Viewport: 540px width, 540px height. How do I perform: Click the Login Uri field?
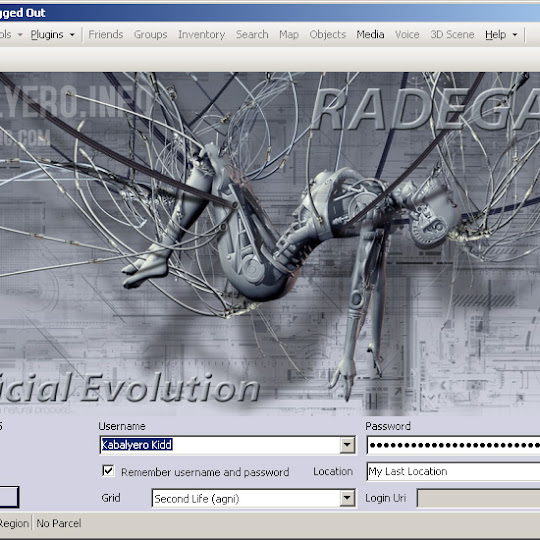point(478,498)
